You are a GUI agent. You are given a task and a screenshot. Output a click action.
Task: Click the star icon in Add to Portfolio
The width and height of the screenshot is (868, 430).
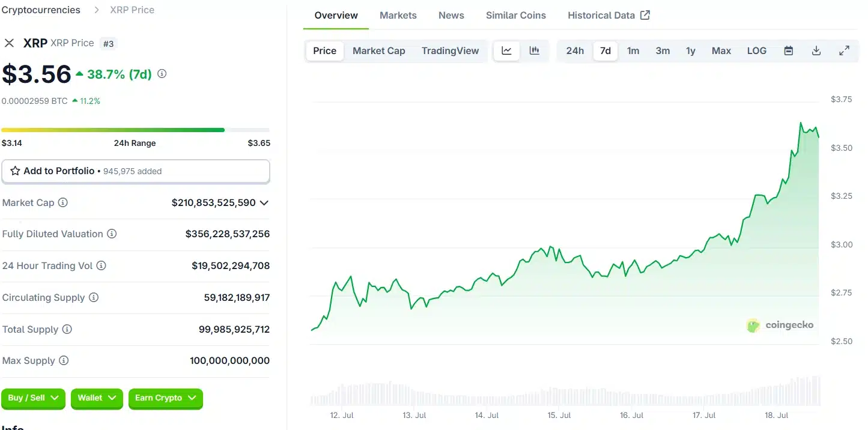(15, 171)
